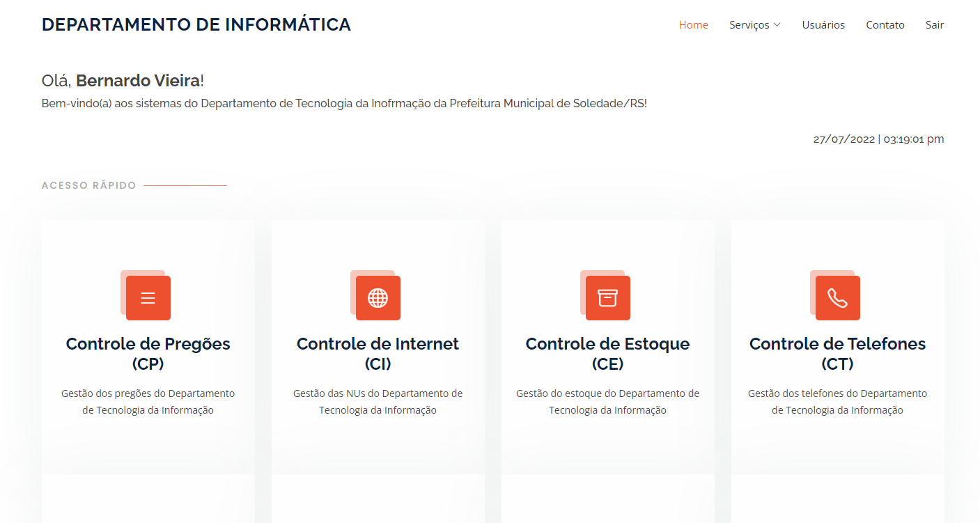Click the user name Bernardo Vieira

pos(138,81)
